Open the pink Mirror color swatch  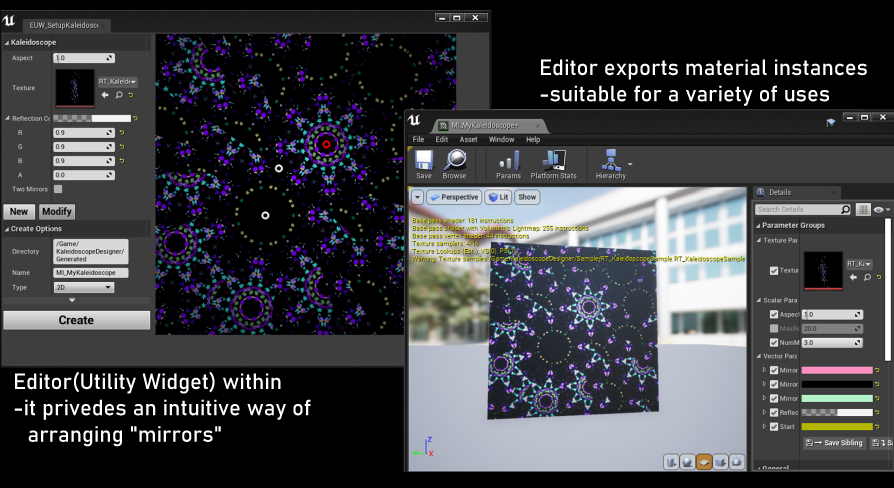(x=837, y=370)
